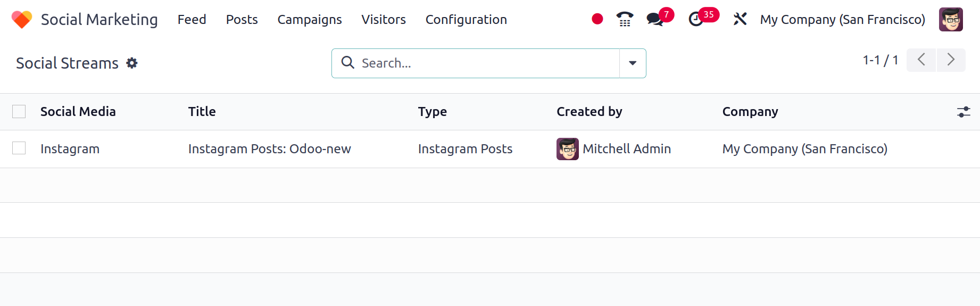Open the Social Marketing heart logo
980x306 pixels.
click(22, 20)
